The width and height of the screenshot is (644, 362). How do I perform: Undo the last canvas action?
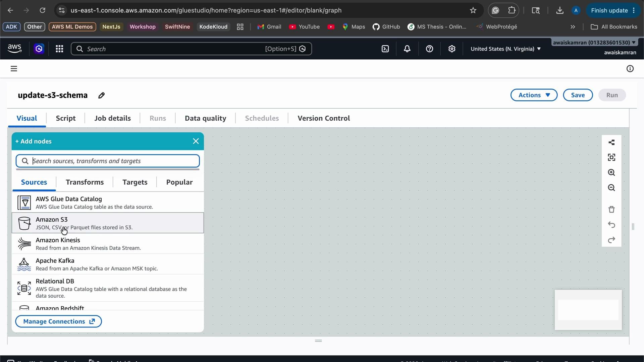click(611, 225)
